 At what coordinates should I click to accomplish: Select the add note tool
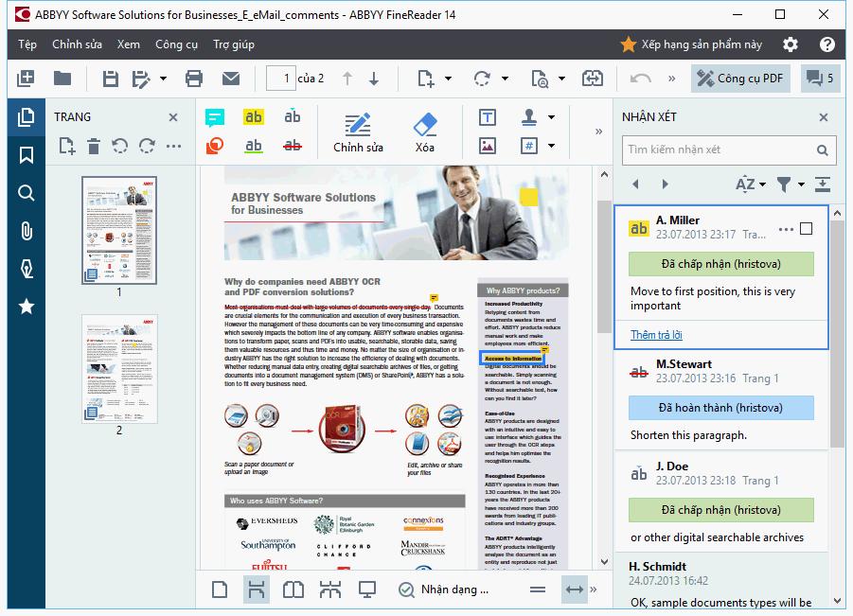[214, 117]
